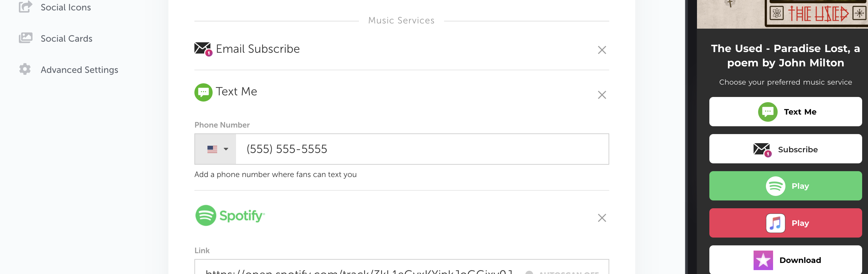868x274 pixels.
Task: Click green Spotify Play button in preview
Action: tap(785, 186)
